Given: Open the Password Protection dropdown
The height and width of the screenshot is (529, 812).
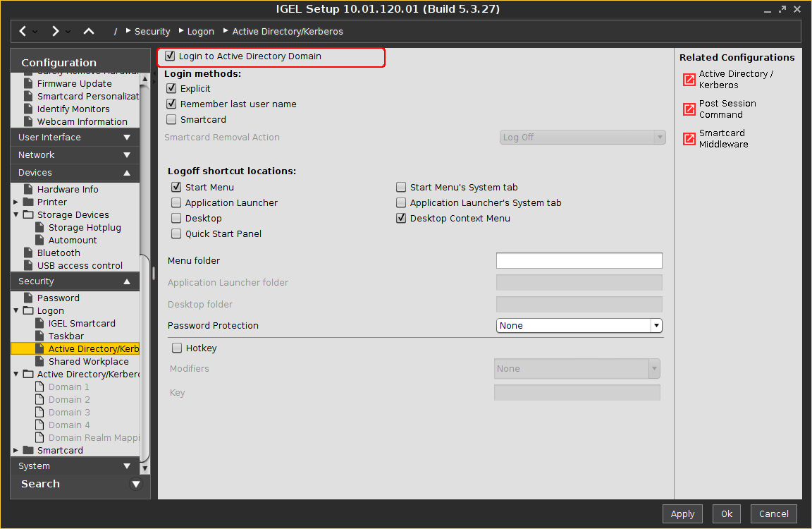Looking at the screenshot, I should click(656, 326).
